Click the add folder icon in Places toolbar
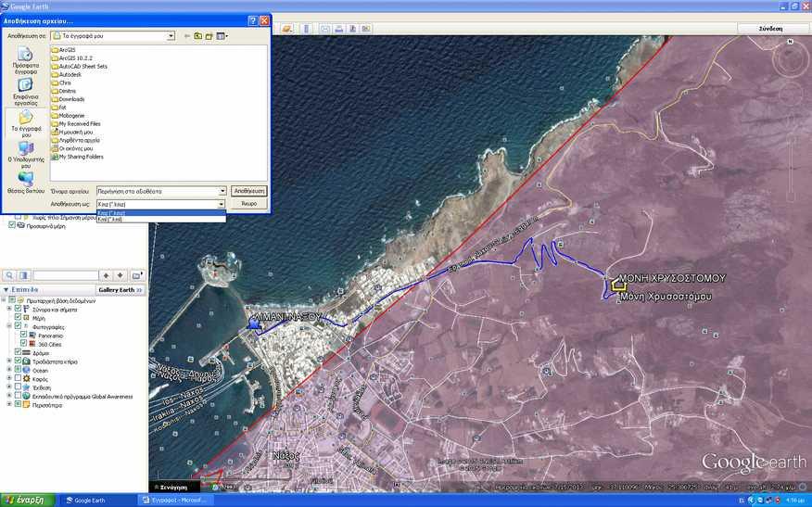Screen dimensions: 812x507 pos(137,275)
